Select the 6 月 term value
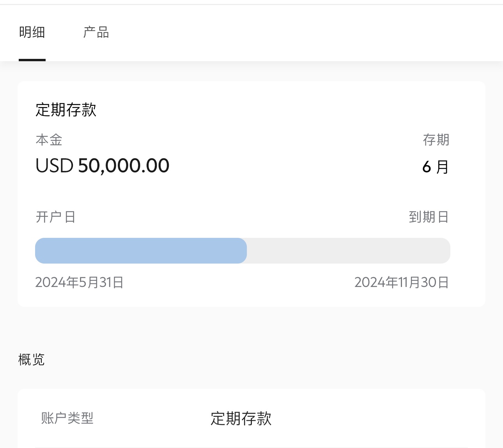 click(436, 167)
